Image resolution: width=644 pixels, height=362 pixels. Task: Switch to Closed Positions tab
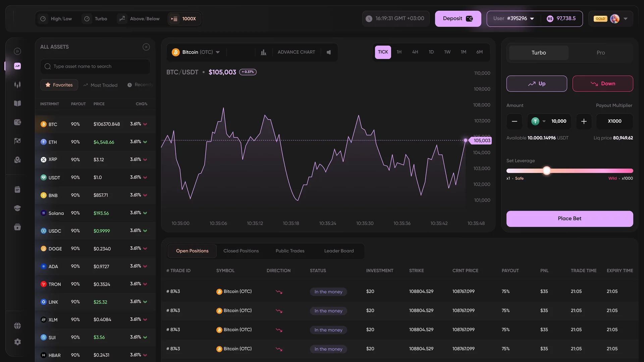click(x=241, y=251)
